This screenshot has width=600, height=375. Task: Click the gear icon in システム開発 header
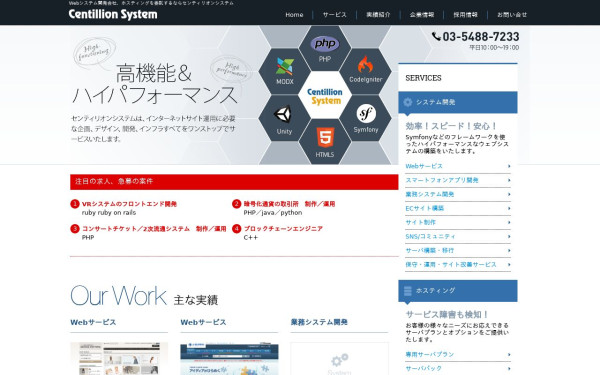[408, 102]
